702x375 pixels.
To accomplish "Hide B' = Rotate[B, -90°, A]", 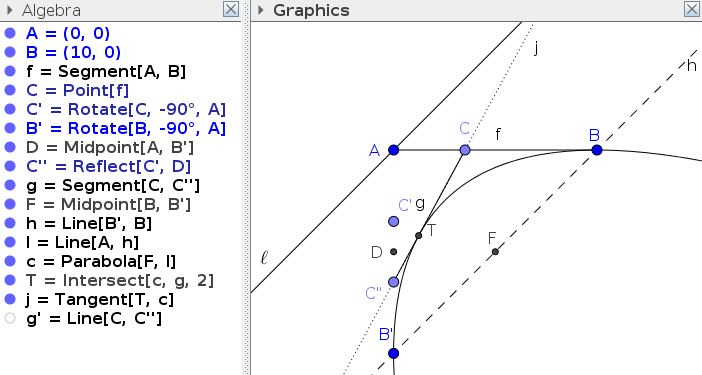I will (10, 128).
